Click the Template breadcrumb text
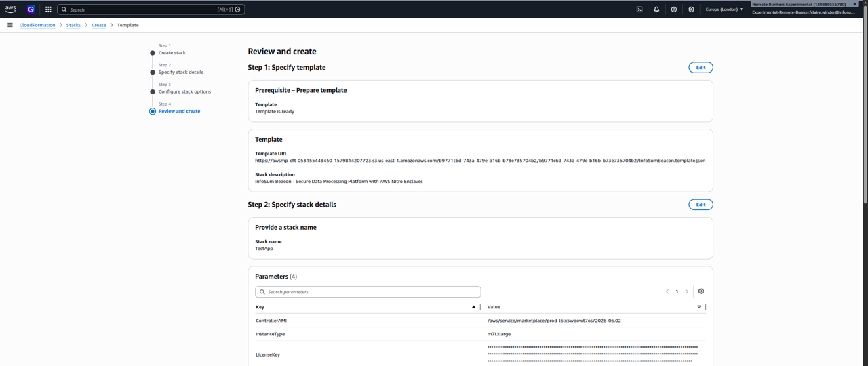 pyautogui.click(x=128, y=25)
